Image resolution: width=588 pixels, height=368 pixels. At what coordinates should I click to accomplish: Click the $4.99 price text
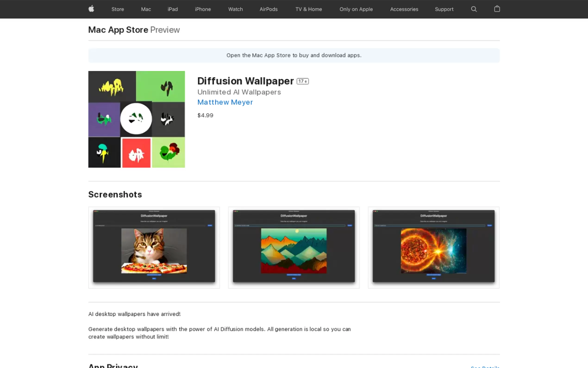pos(205,115)
